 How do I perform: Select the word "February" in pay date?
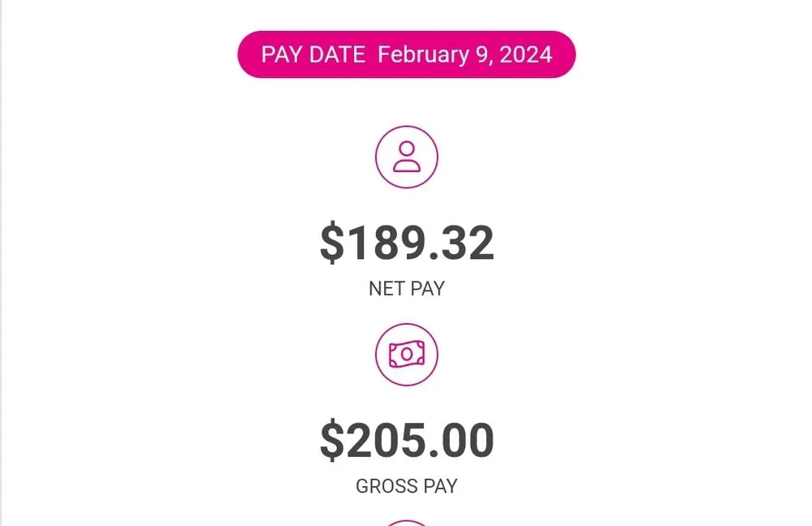423,55
